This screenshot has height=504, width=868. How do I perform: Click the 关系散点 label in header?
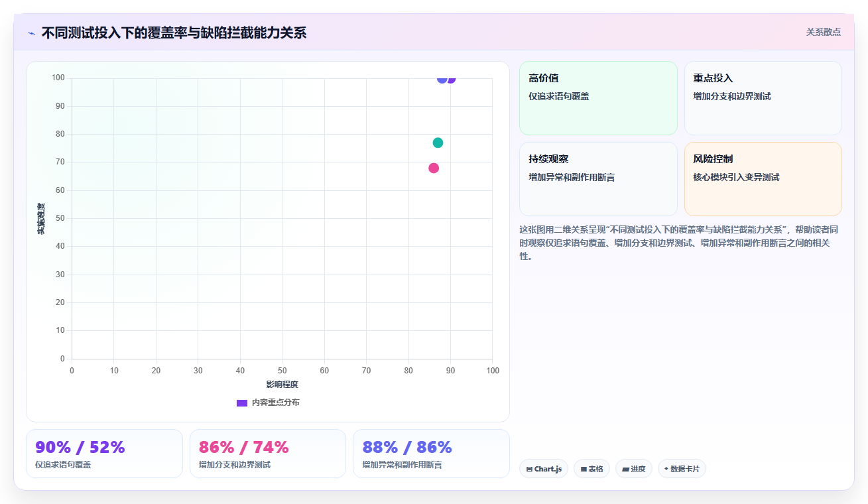click(823, 32)
